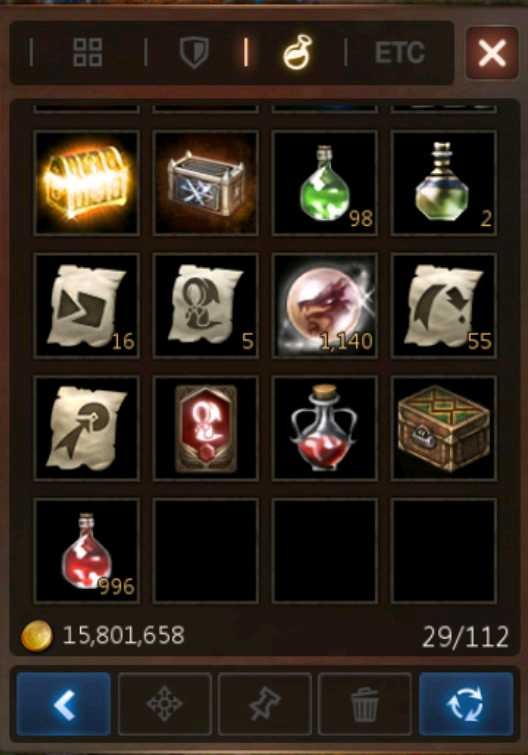Select the glowing golden treasure chest
This screenshot has width=528, height=755.
(x=87, y=182)
